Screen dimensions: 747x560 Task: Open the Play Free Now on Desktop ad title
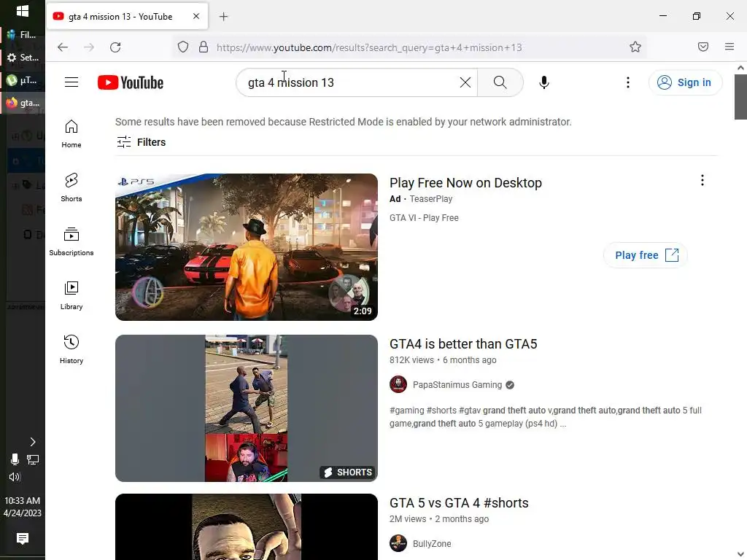[465, 183]
